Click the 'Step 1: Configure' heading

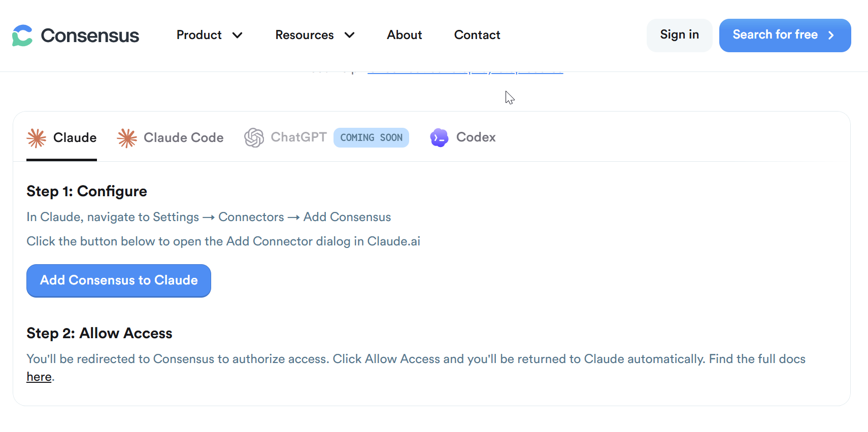pos(87,191)
